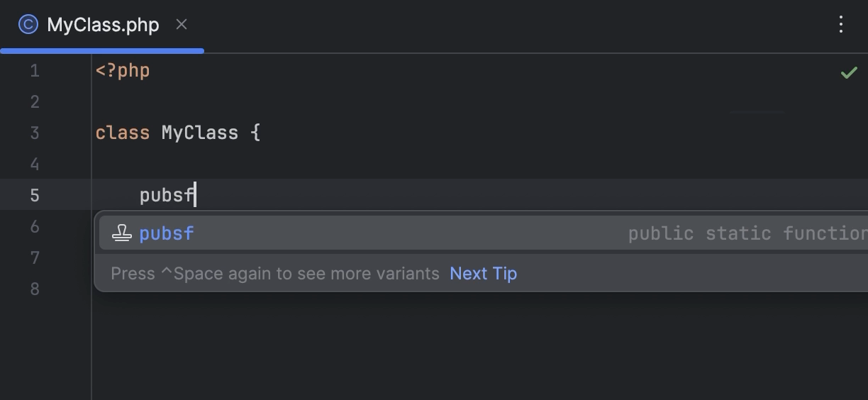Click gutter line number 4
Image resolution: width=868 pixels, height=400 pixels.
coord(35,165)
